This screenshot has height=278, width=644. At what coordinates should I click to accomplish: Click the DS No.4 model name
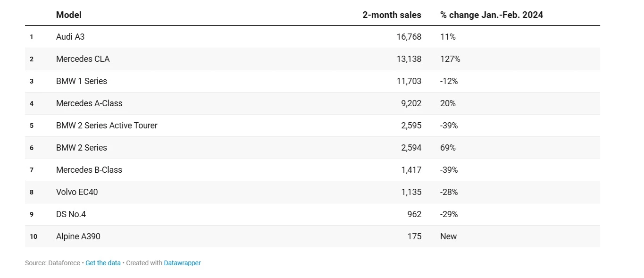click(x=71, y=214)
